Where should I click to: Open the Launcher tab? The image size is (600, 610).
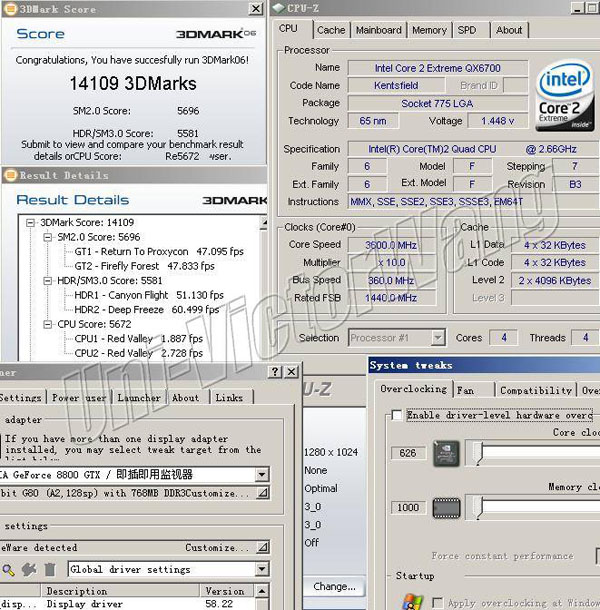(x=139, y=398)
